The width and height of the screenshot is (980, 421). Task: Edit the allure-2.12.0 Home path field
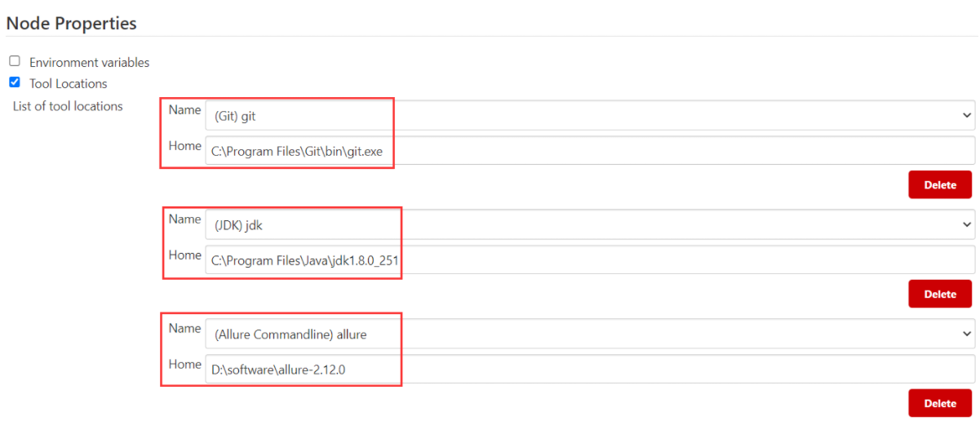point(589,370)
